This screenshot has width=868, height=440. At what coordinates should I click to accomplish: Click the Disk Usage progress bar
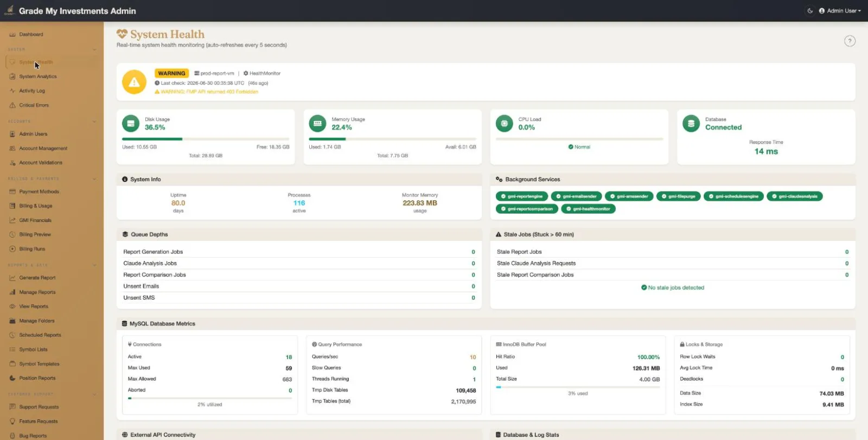206,139
